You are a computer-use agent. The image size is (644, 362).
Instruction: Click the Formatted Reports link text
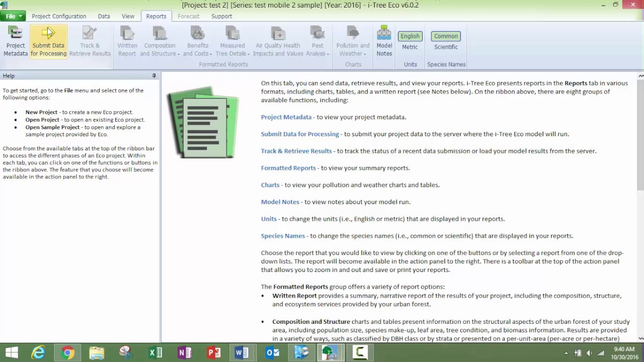[288, 168]
